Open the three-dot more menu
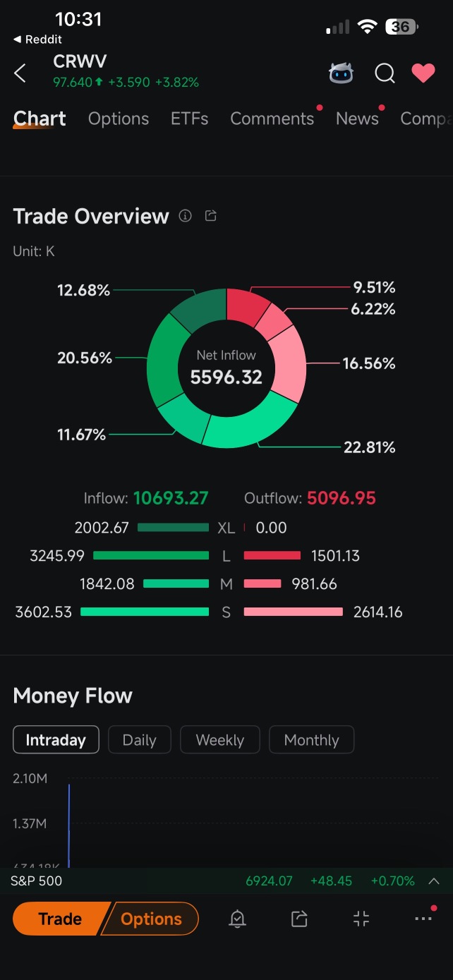 click(x=423, y=919)
